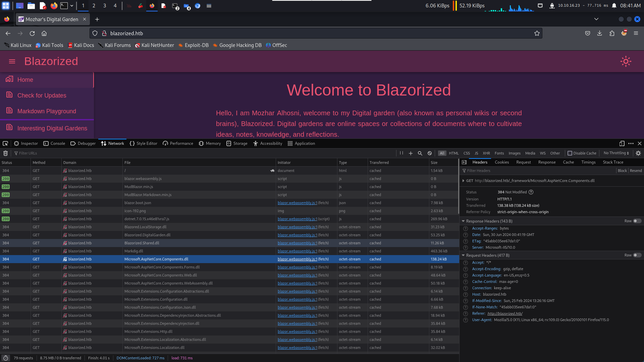Open the performance analysis stopwatch icon
Image resolution: width=644 pixels, height=362 pixels.
point(6,358)
